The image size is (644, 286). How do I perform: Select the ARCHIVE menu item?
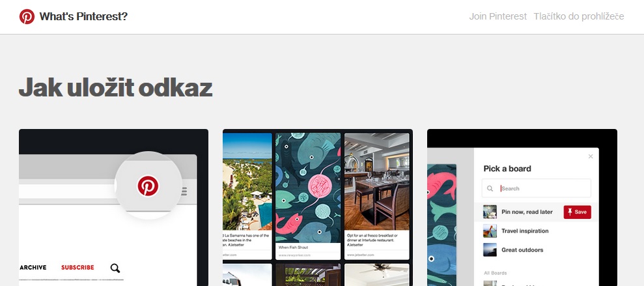(x=33, y=268)
